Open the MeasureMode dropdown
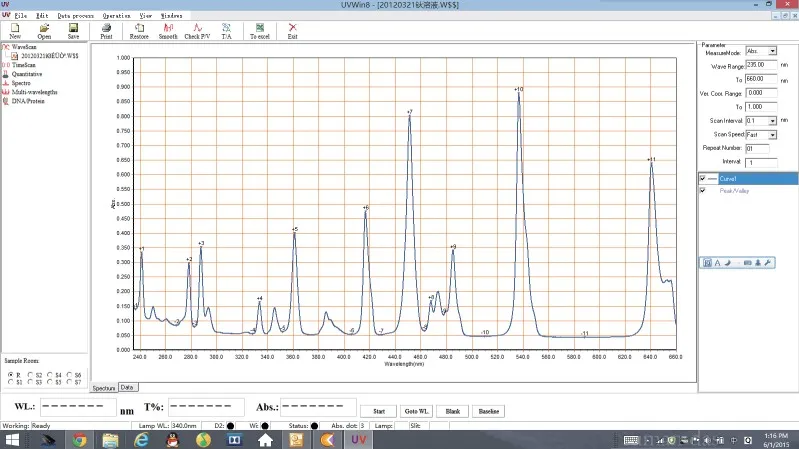The width and height of the screenshot is (799, 449). pos(772,51)
